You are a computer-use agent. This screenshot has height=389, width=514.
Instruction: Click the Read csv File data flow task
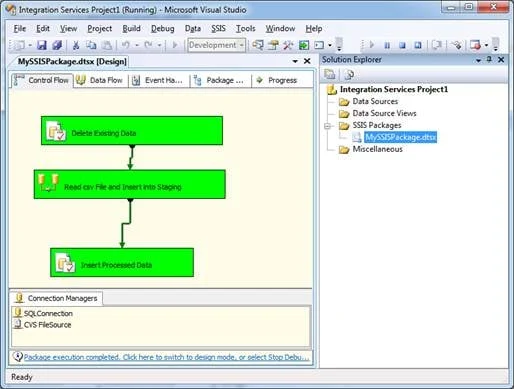point(130,184)
